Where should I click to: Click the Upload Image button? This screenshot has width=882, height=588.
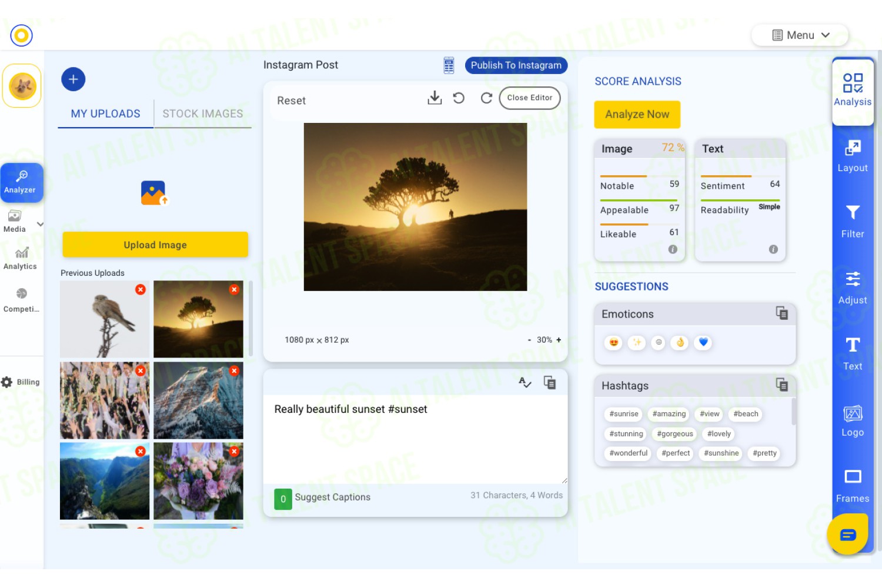pos(155,245)
